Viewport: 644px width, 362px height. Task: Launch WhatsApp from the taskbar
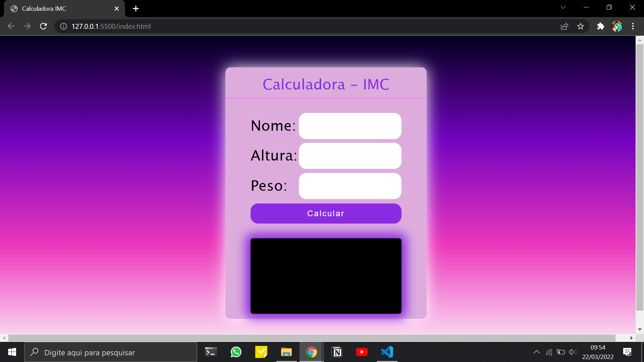pyautogui.click(x=236, y=352)
